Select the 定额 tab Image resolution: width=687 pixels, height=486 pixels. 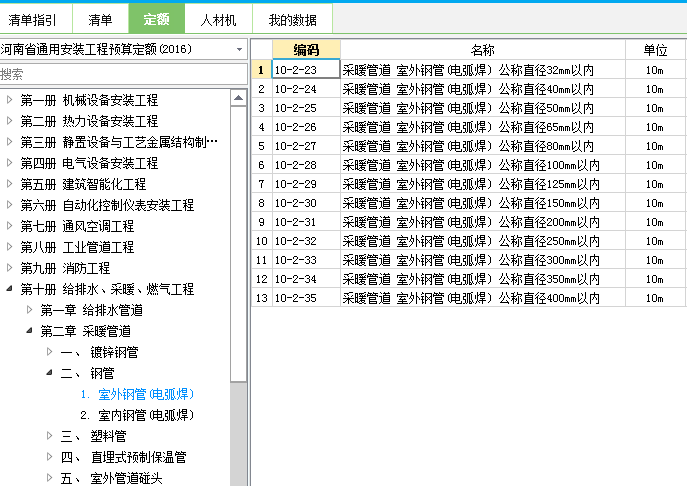click(x=156, y=19)
